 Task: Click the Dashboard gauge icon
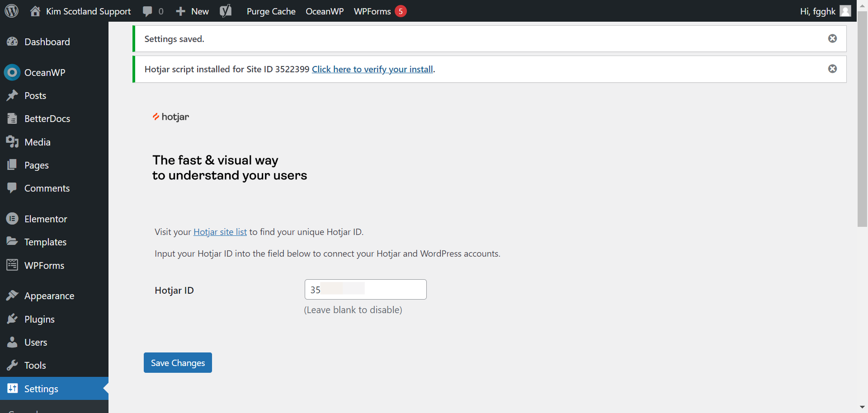12,42
